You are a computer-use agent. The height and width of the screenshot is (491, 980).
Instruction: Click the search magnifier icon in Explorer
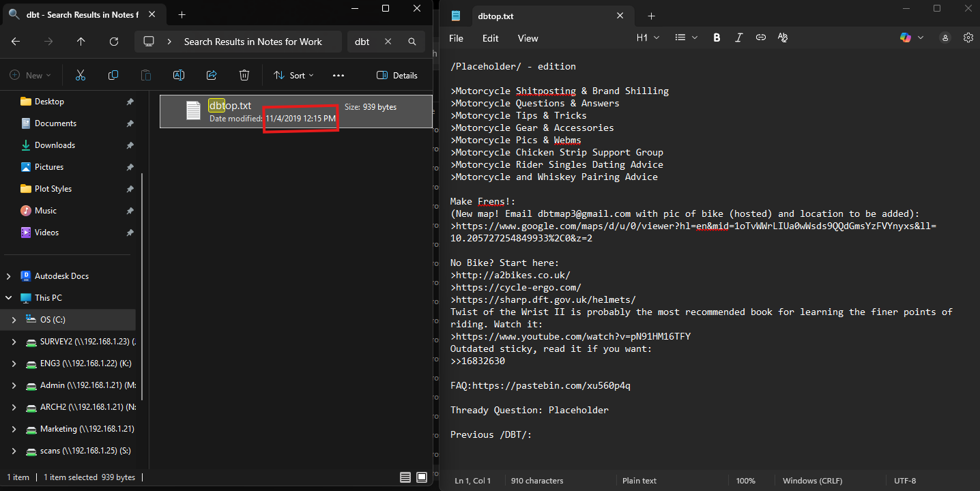point(412,42)
